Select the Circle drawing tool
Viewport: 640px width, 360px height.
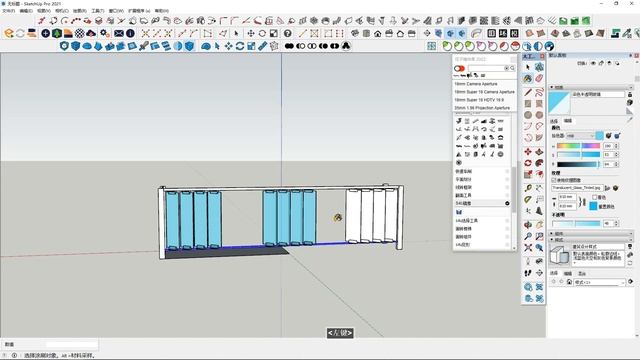click(x=528, y=115)
